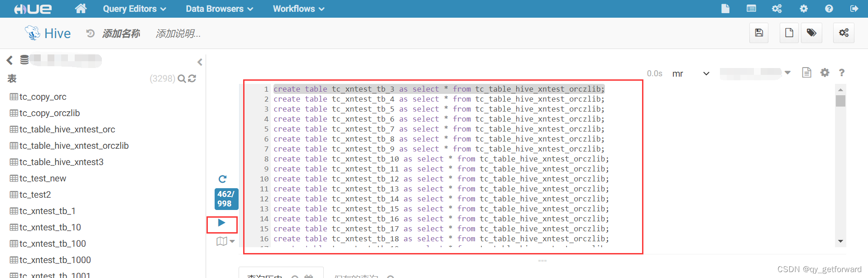Screen dimensions: 868x278
Task: Place cursor on line 16 create table tc_xntest_tb_18
Action: tap(441, 239)
